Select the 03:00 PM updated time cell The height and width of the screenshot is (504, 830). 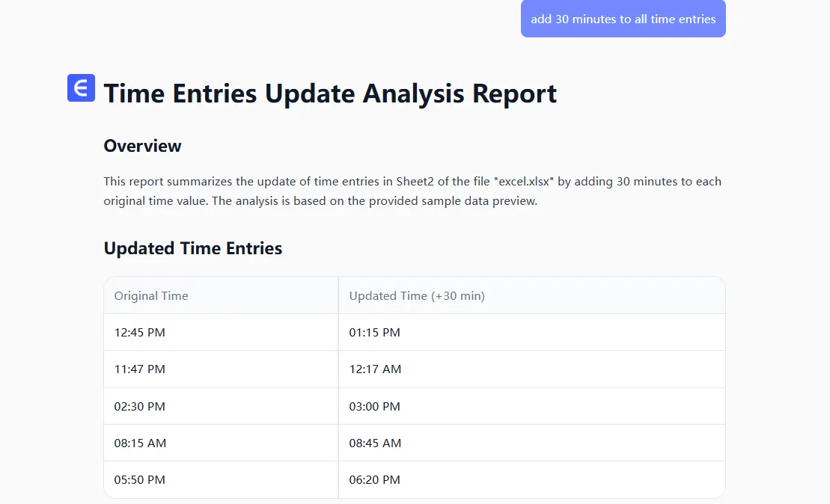[375, 407]
